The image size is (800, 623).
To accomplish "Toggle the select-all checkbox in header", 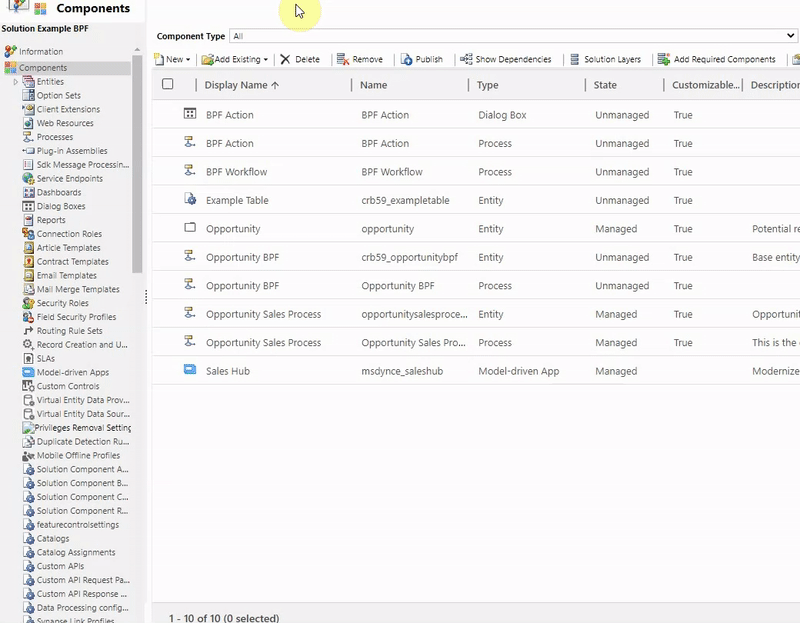I will point(168,85).
